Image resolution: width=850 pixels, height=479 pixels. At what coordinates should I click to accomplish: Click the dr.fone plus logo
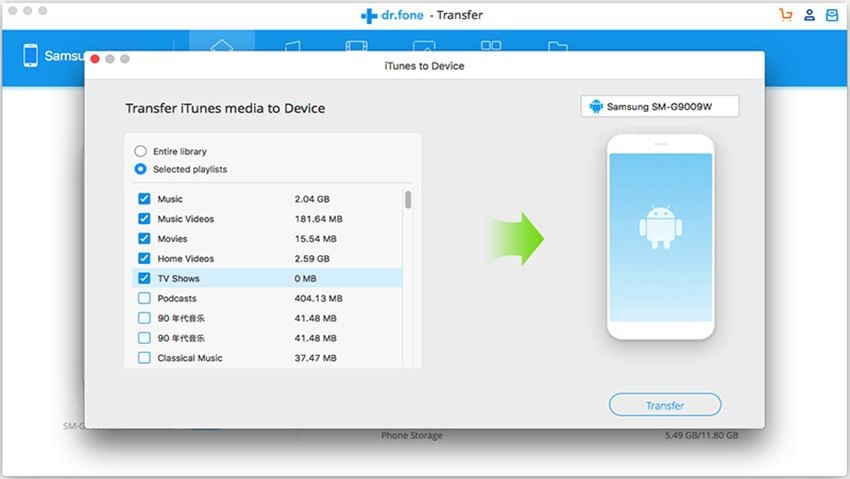coord(369,16)
